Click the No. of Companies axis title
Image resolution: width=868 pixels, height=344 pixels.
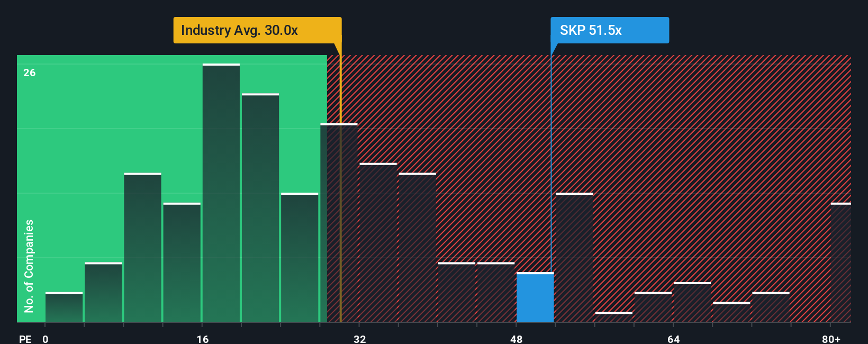(x=29, y=266)
